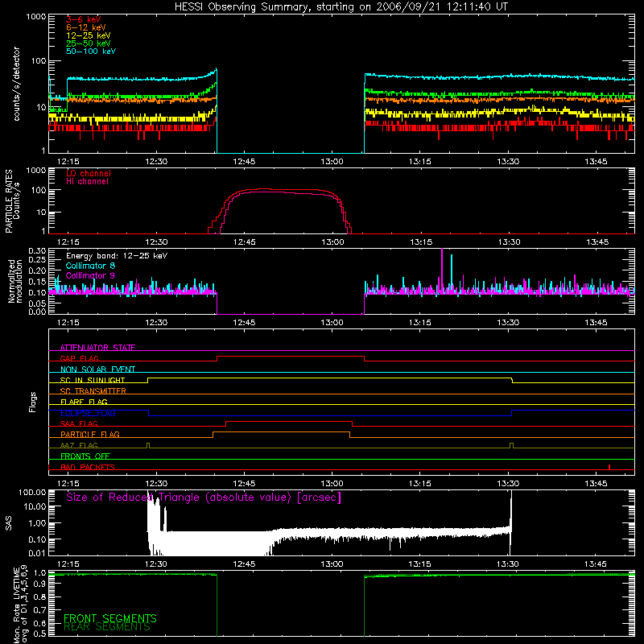Click the Flags axis title
The width and height of the screenshot is (644, 644).
pos(33,402)
